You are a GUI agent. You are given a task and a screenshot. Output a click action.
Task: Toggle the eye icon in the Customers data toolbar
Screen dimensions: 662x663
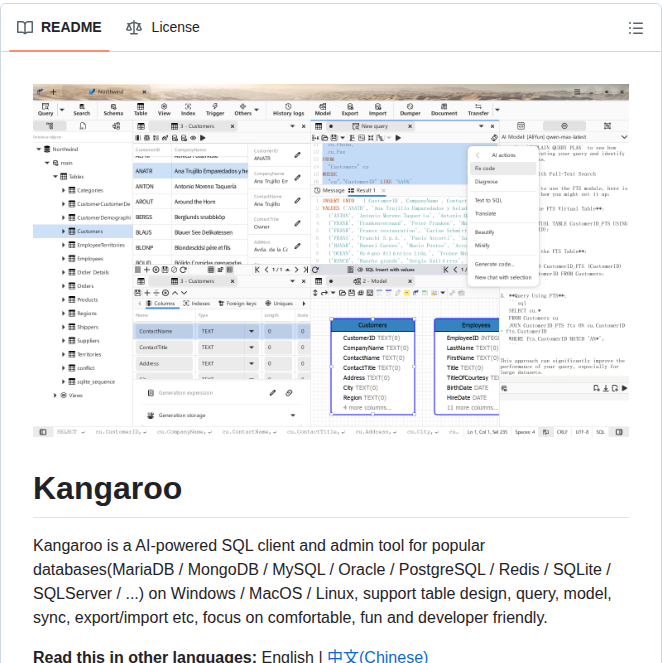pos(193,138)
